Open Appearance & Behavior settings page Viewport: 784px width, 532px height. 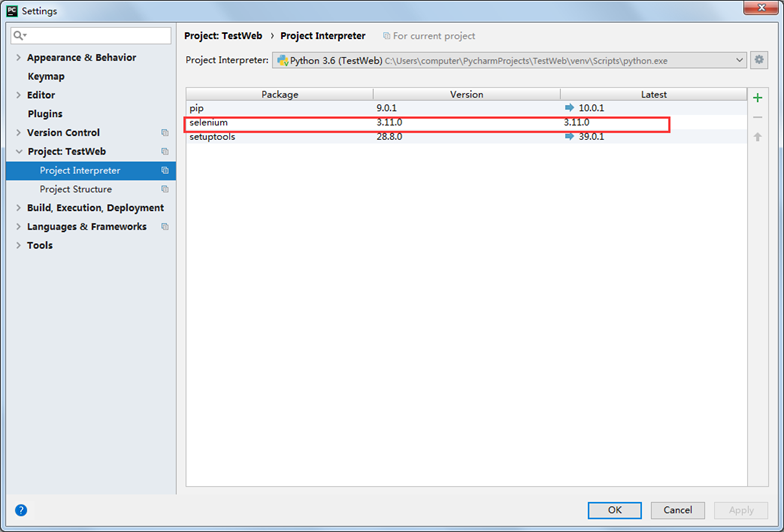(82, 58)
